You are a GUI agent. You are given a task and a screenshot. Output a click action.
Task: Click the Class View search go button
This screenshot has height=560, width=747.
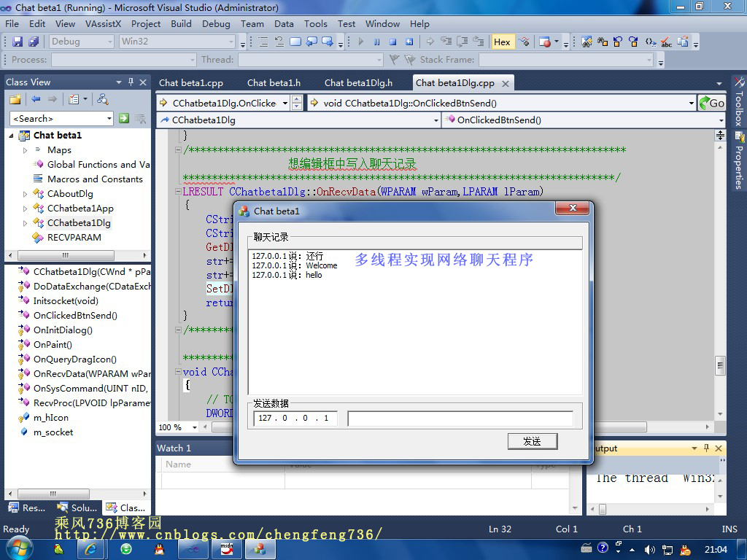124,119
